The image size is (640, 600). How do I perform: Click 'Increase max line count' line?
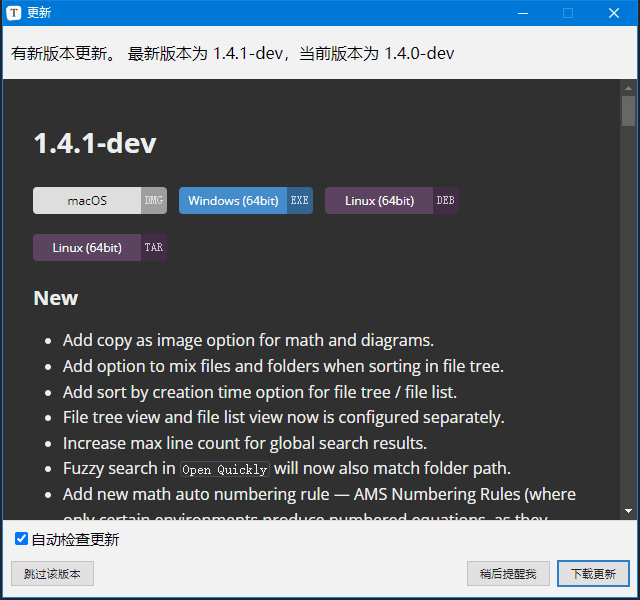click(x=245, y=443)
